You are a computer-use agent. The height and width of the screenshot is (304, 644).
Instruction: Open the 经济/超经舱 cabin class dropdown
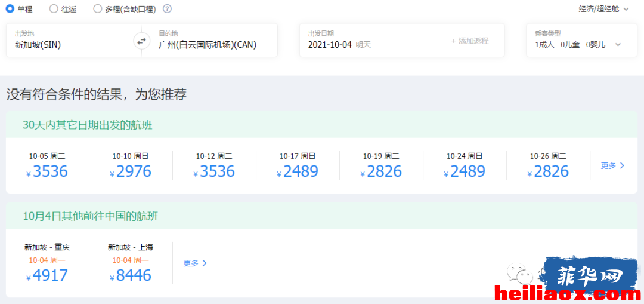[x=603, y=8]
